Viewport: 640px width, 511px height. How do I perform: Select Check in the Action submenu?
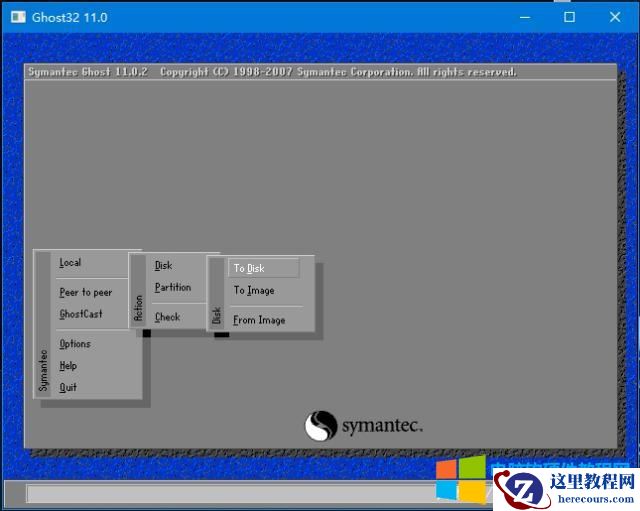tap(167, 317)
